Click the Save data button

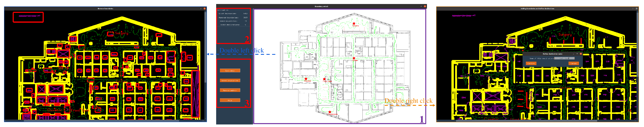tap(230, 70)
